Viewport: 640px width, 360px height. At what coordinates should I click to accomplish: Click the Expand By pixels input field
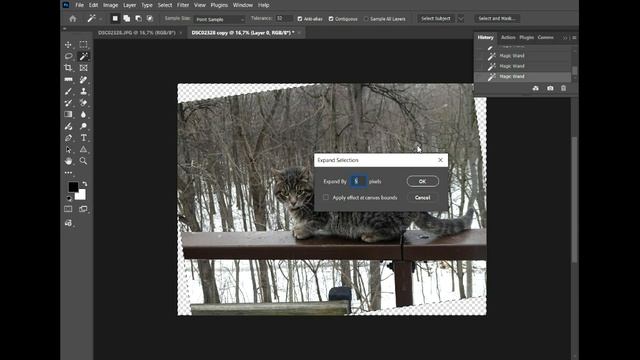(358, 181)
